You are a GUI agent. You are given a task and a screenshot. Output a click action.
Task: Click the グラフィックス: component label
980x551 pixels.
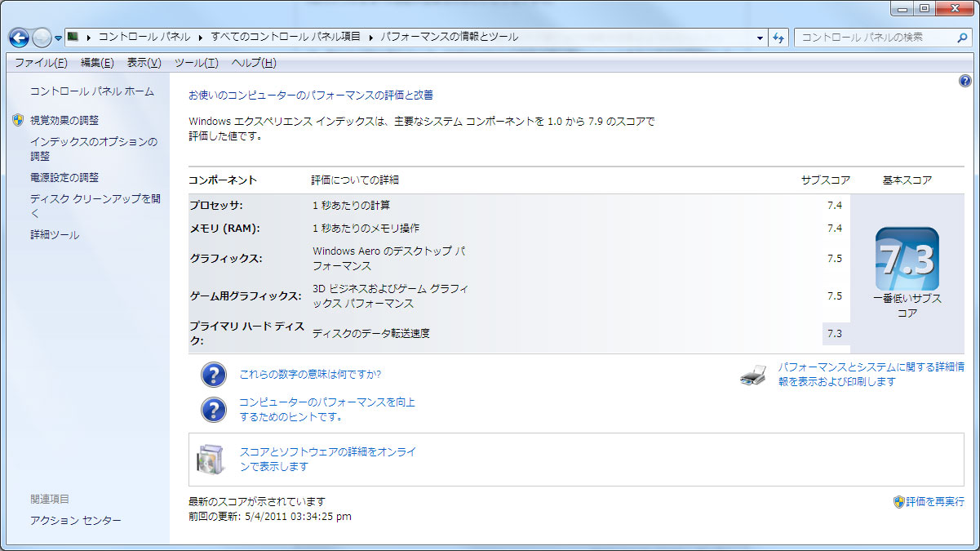(226, 259)
